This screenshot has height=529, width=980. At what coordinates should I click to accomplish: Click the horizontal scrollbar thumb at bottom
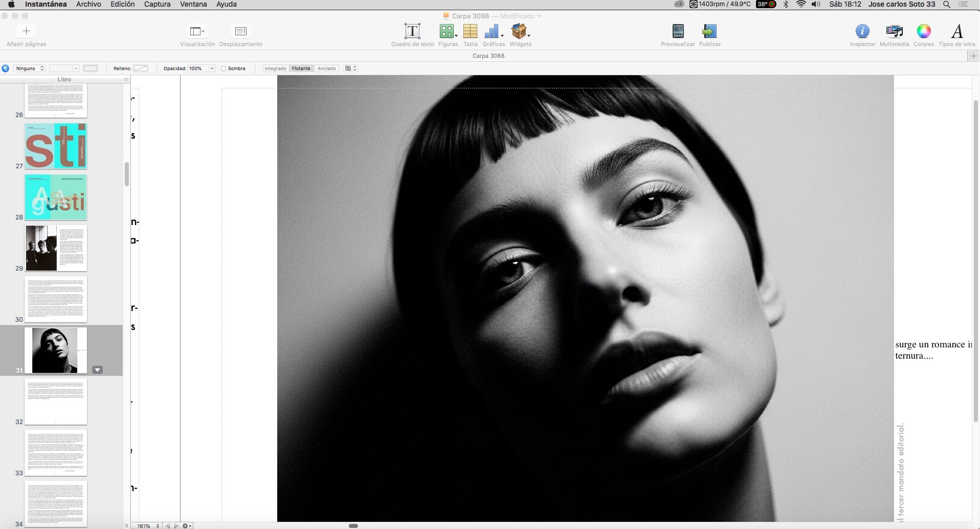tap(353, 525)
